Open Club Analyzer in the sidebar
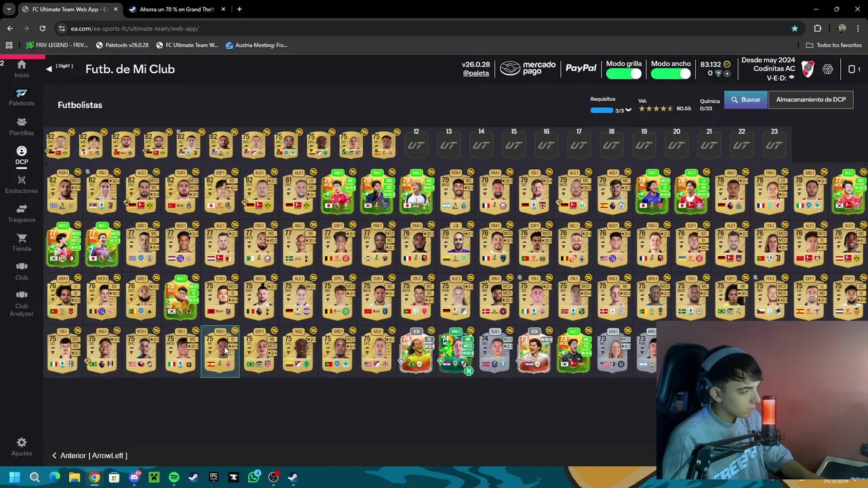The height and width of the screenshot is (488, 868). tap(22, 303)
